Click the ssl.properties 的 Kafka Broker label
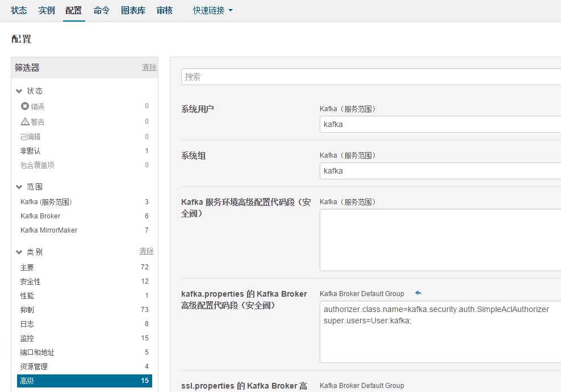Viewport: 561px width, 392px height. pos(244,386)
